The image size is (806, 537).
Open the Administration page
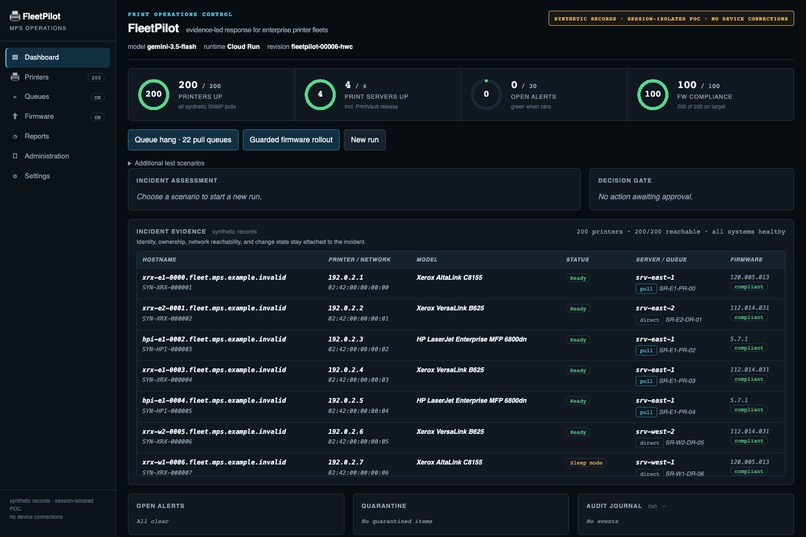(58, 156)
